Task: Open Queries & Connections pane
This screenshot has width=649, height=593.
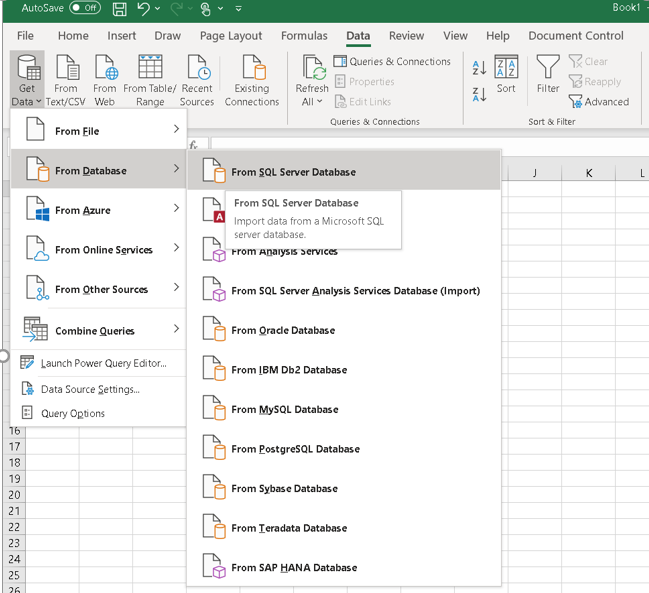Action: tap(392, 62)
